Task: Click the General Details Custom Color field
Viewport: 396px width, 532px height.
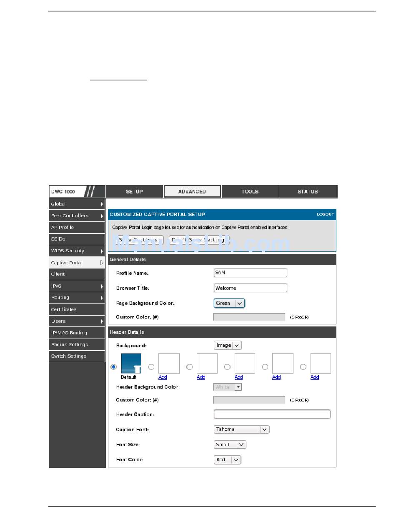Action: pos(249,317)
